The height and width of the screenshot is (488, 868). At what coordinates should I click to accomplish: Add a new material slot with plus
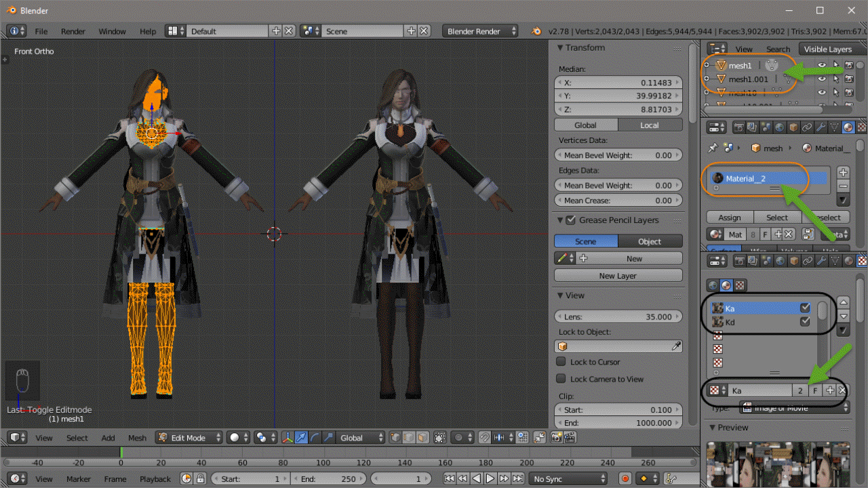pos(843,172)
